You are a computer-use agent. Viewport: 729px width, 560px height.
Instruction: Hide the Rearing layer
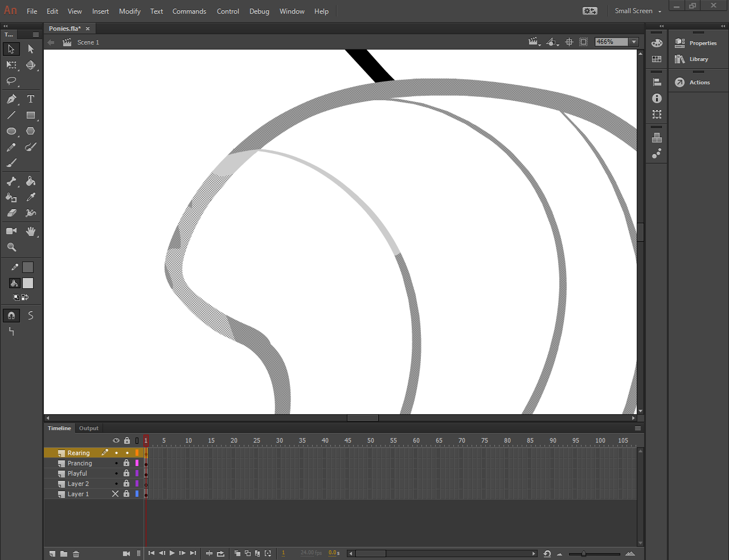pyautogui.click(x=116, y=453)
